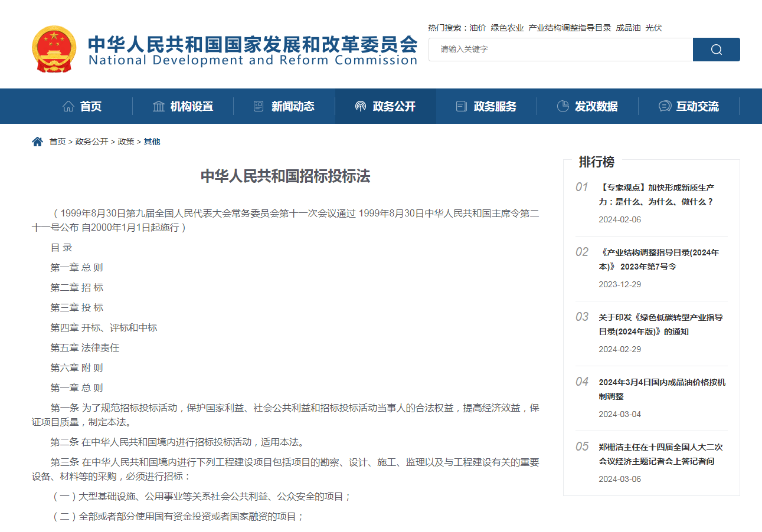Click the 排行榜 panel heading
This screenshot has height=532, width=762.
click(596, 162)
